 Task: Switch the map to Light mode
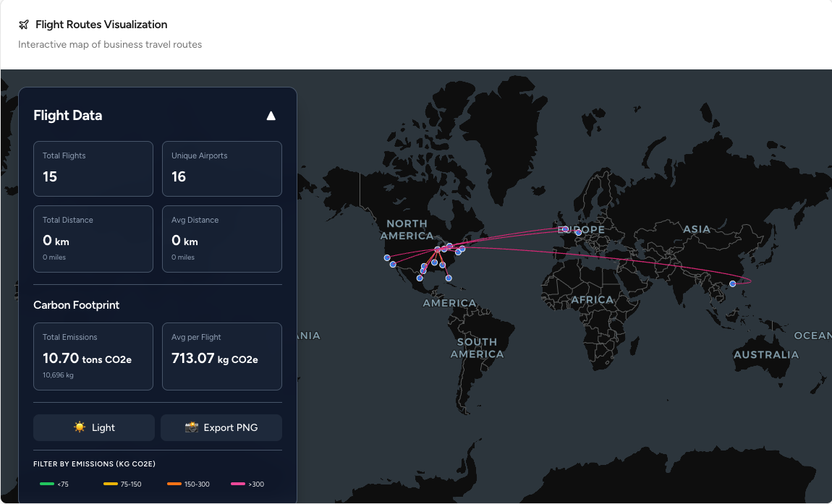(x=93, y=427)
